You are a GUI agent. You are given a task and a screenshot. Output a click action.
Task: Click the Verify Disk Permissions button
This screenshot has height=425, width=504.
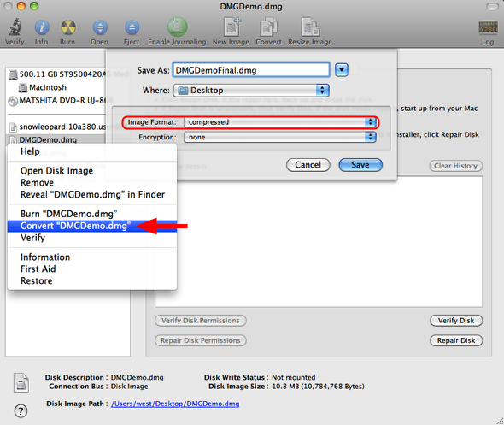(201, 321)
